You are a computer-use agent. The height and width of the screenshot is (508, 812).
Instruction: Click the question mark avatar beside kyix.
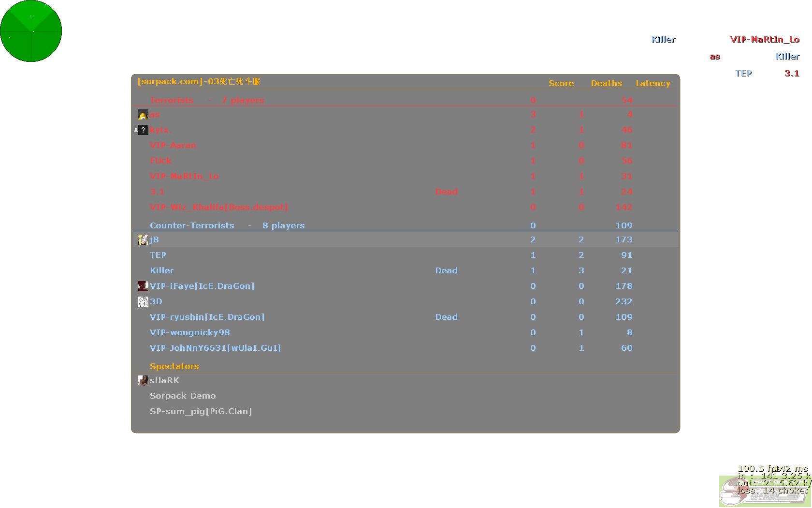point(144,130)
